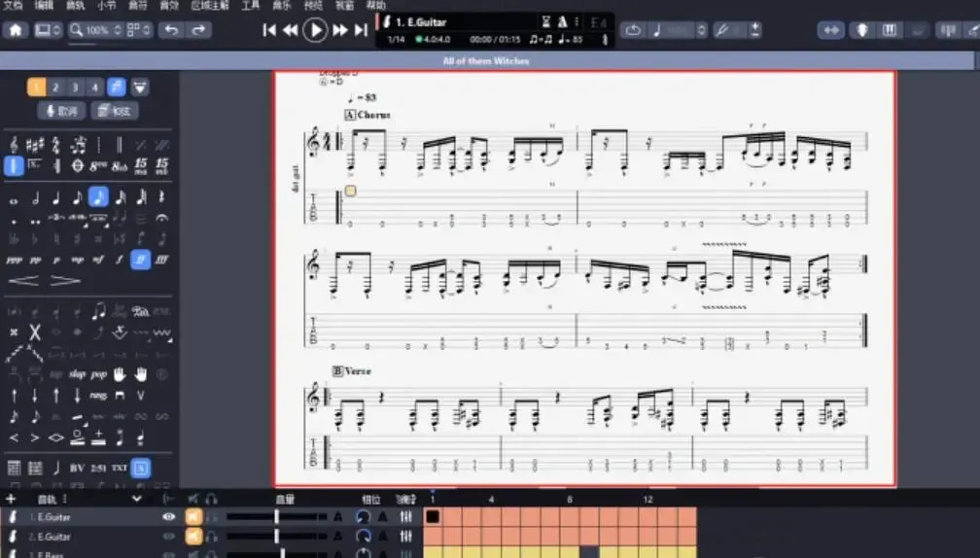Mute track 1 E.Guitar
Image resolution: width=980 pixels, height=558 pixels.
coord(193,517)
